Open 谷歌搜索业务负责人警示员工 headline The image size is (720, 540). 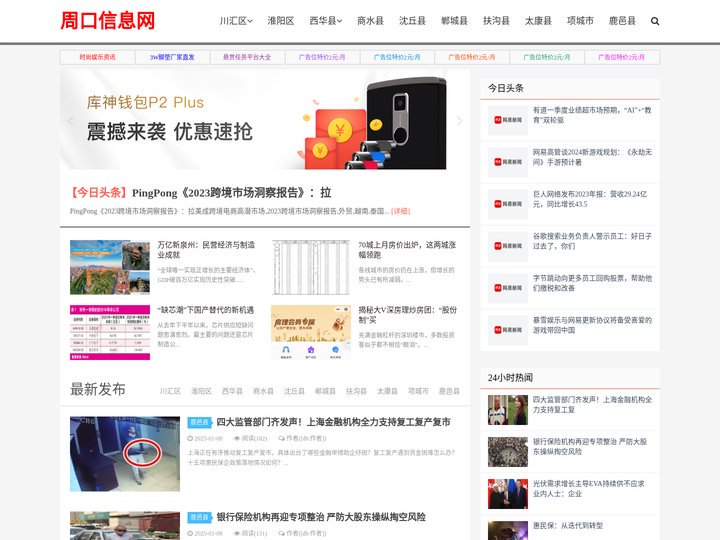click(x=592, y=242)
